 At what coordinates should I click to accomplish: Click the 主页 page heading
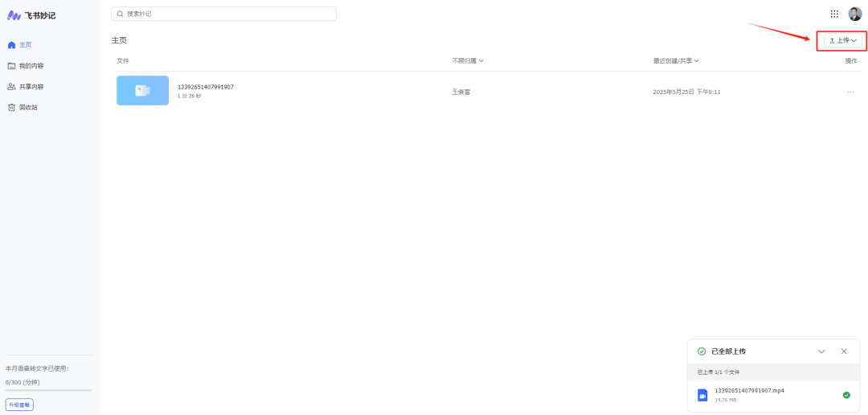point(119,40)
